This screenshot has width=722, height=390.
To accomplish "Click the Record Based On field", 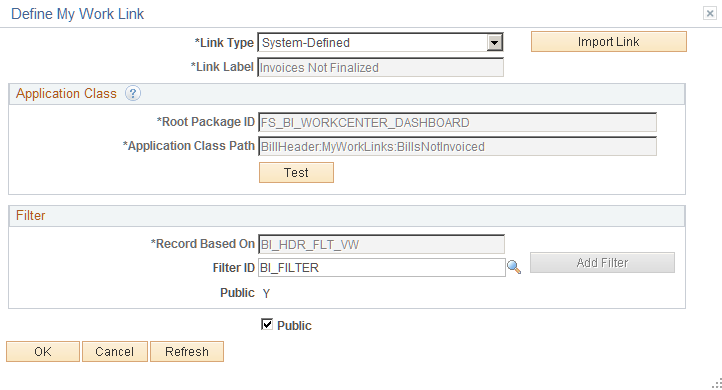I will coord(381,244).
